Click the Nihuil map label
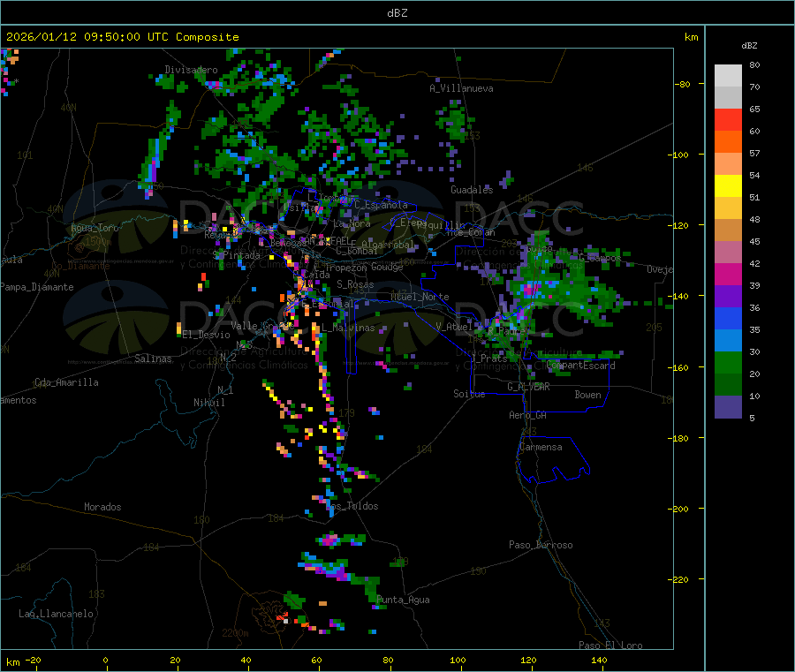795x672 pixels. [x=208, y=403]
